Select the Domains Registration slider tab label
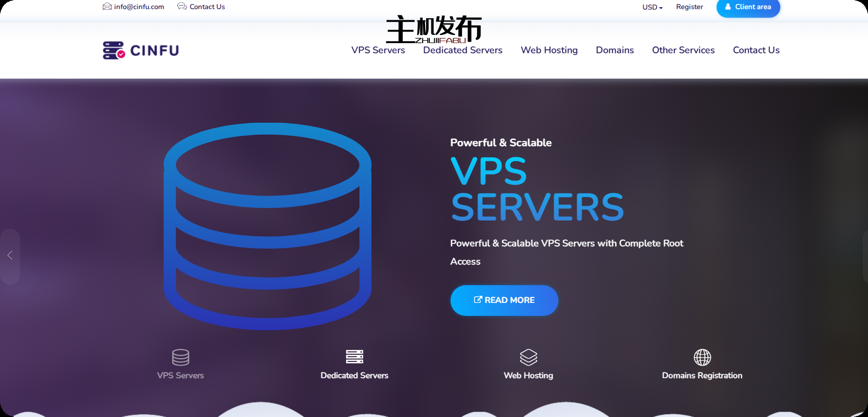 point(702,375)
